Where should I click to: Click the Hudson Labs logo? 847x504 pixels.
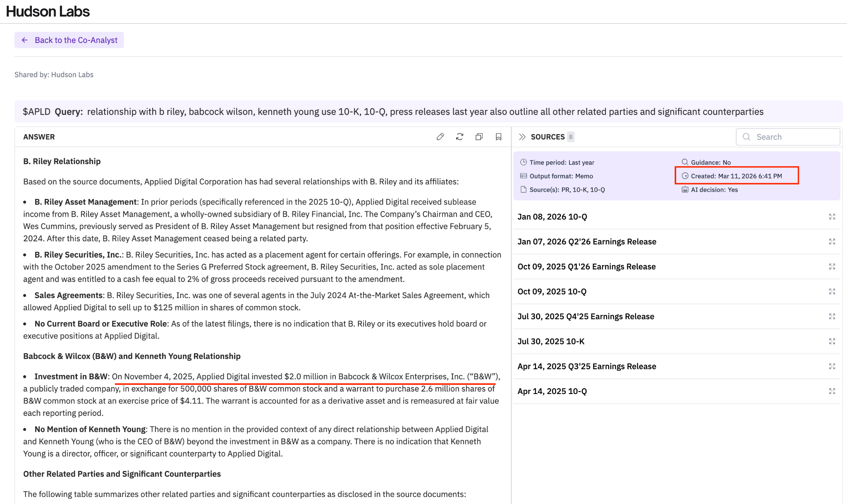tap(48, 12)
